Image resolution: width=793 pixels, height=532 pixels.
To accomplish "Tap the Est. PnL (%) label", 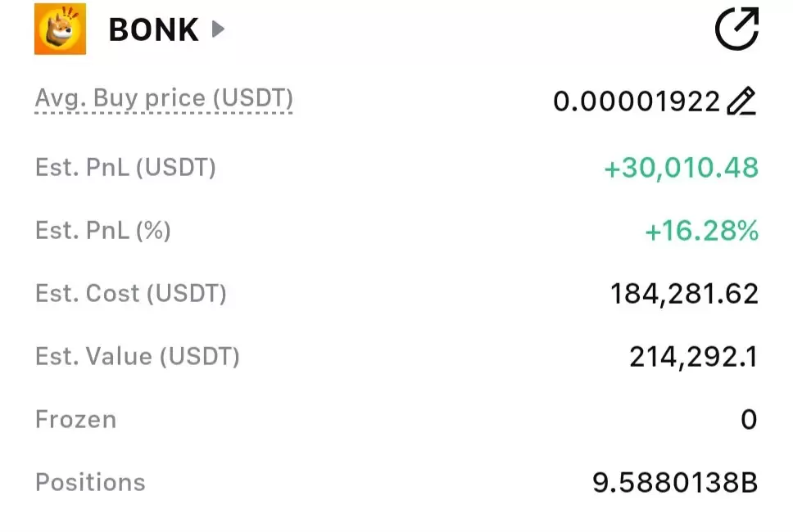I will point(103,230).
